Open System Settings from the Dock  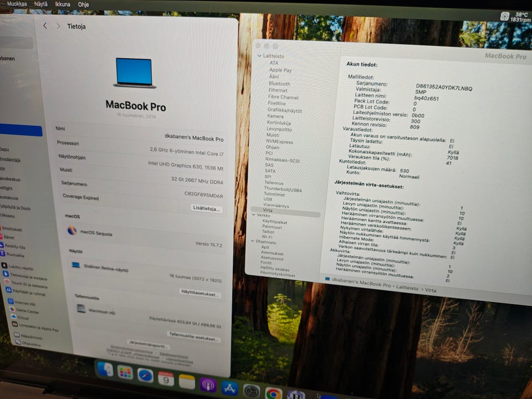click(252, 391)
